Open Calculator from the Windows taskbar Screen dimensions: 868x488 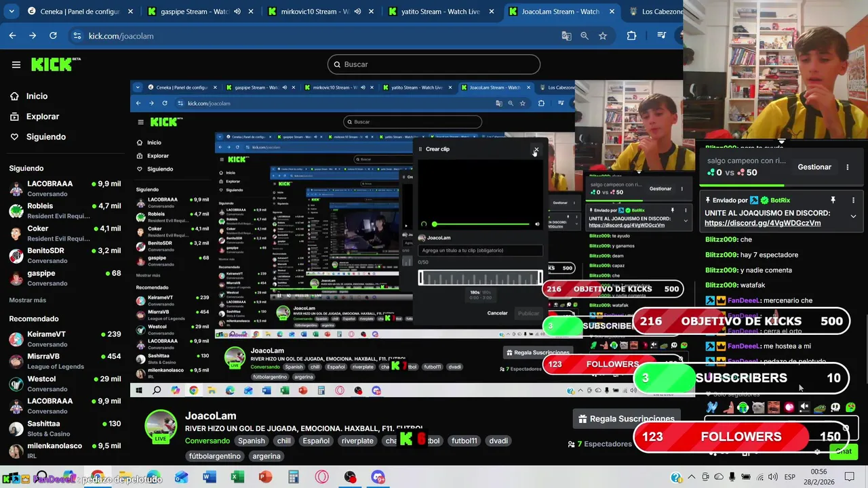(293, 477)
